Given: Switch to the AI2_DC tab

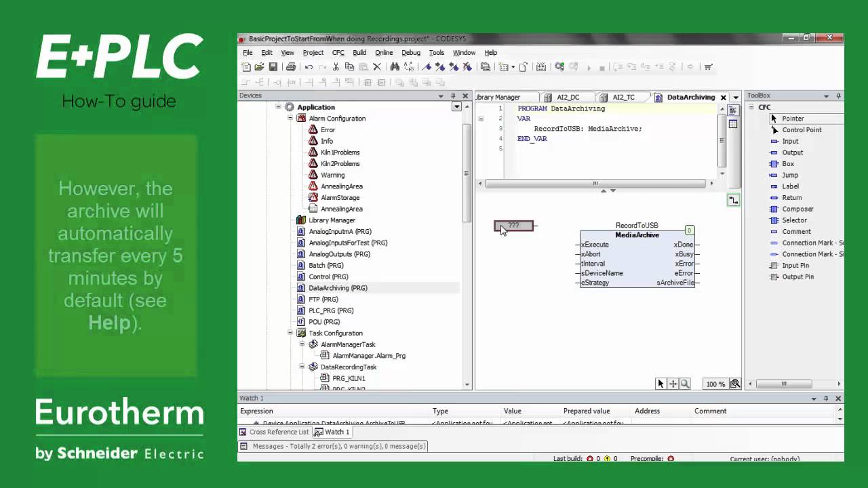Looking at the screenshot, I should pyautogui.click(x=568, y=98).
